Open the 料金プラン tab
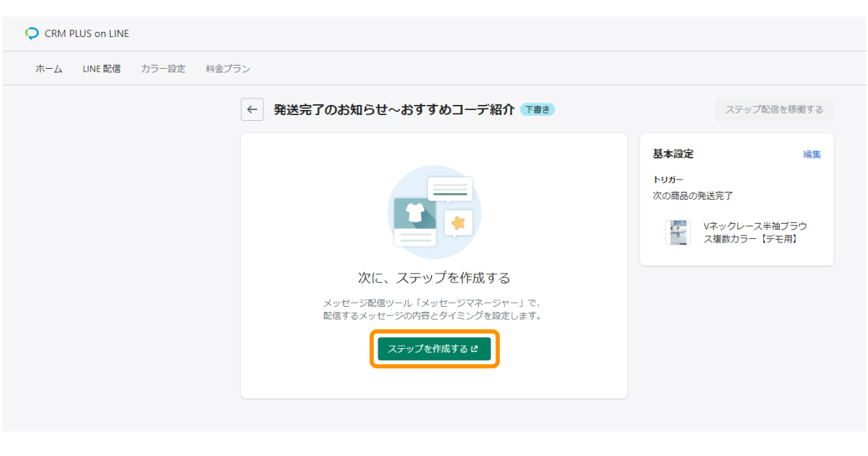Viewport: 868px width, 456px height. (x=228, y=69)
